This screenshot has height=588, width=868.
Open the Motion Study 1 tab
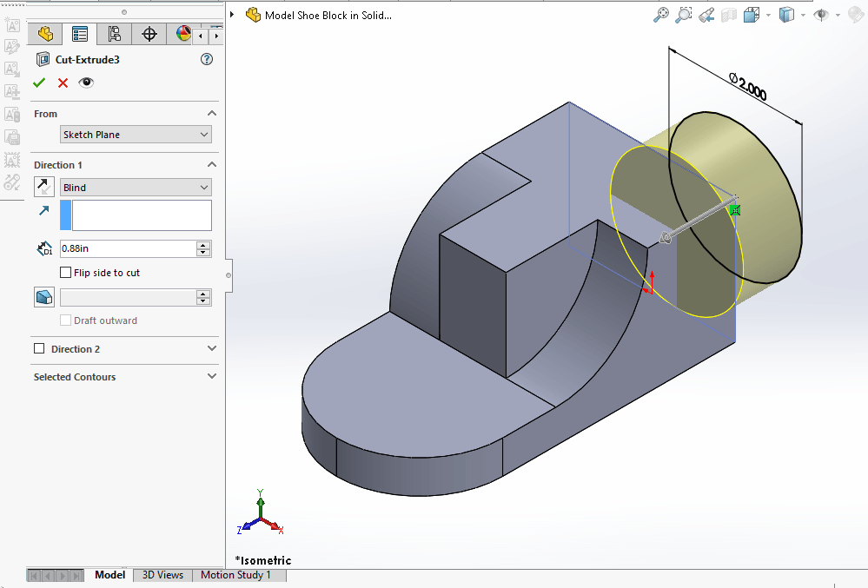coord(235,575)
